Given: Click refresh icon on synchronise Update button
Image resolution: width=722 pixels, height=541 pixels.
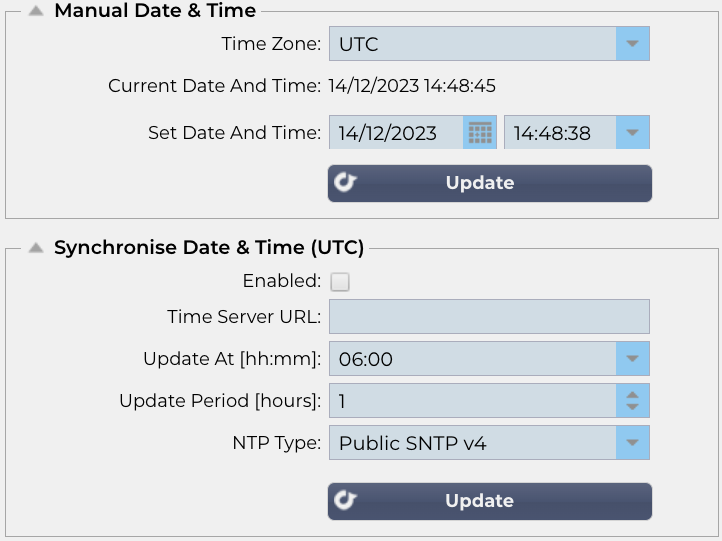Looking at the screenshot, I should (346, 501).
